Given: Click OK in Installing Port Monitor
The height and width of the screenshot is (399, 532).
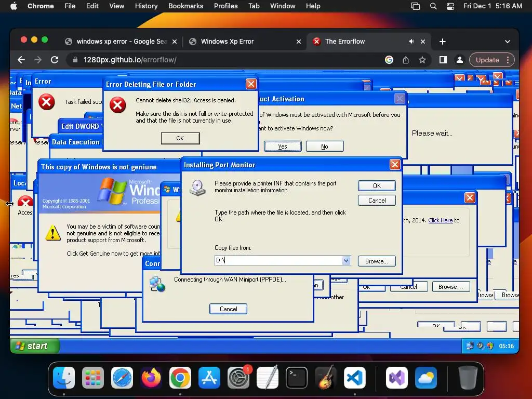Looking at the screenshot, I should 377,185.
